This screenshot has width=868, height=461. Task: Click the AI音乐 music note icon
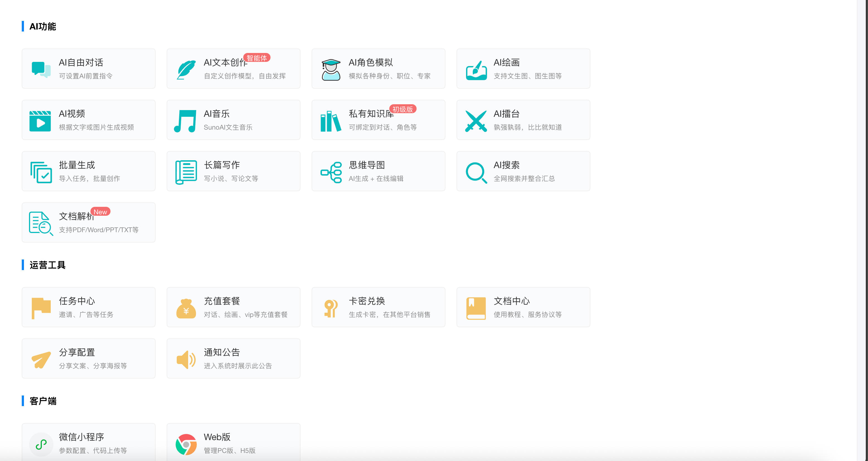pyautogui.click(x=185, y=121)
